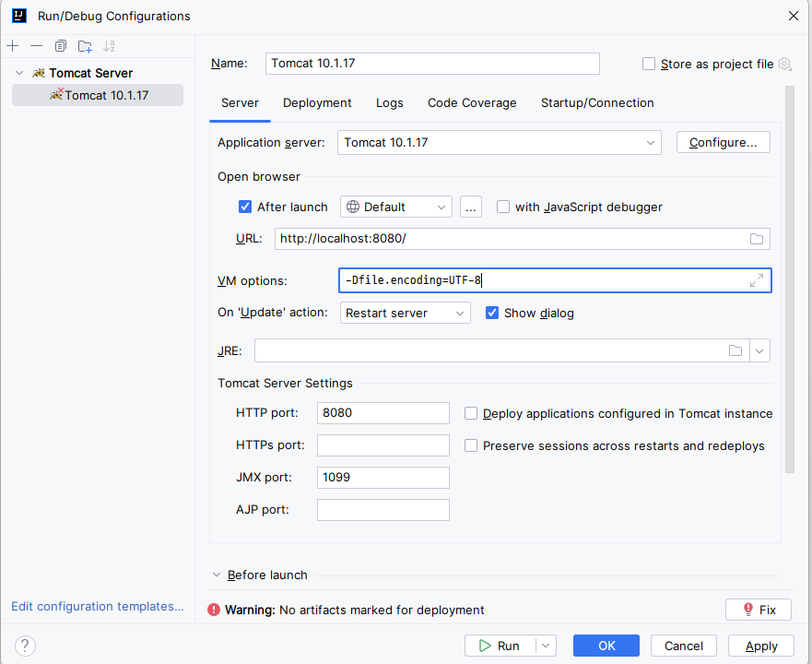Check Preserve sessions across restarts and redeploys
This screenshot has width=812, height=664.
click(471, 445)
